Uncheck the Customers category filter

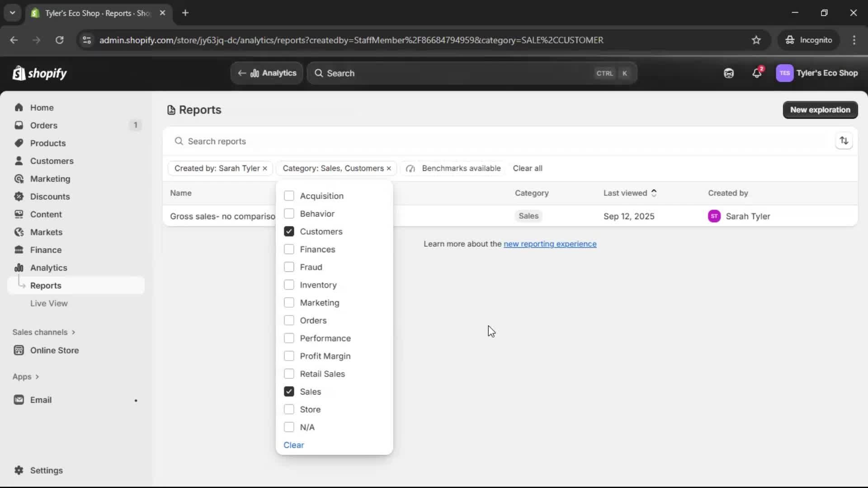click(x=289, y=231)
